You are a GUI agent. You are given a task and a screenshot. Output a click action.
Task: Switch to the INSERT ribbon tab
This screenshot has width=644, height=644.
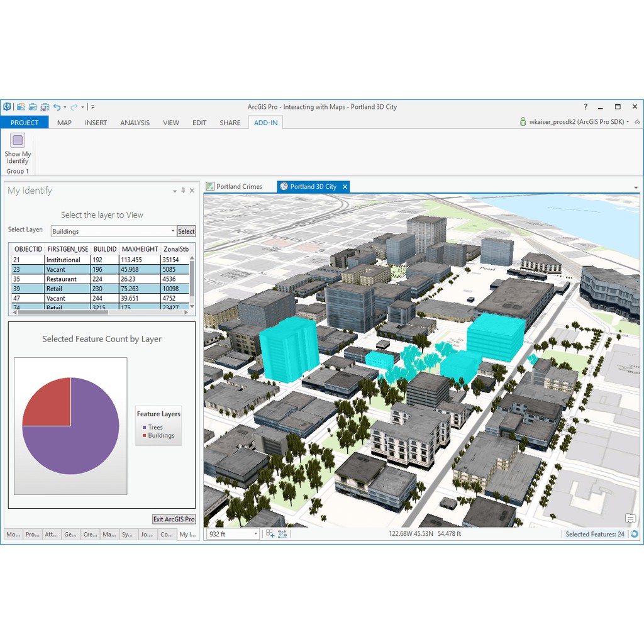[96, 123]
